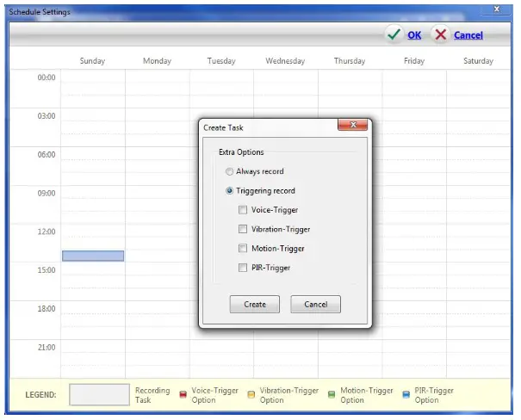Click the Vibration-Trigger Option legend text
Screen dimensions: 521x420
pyautogui.click(x=289, y=395)
